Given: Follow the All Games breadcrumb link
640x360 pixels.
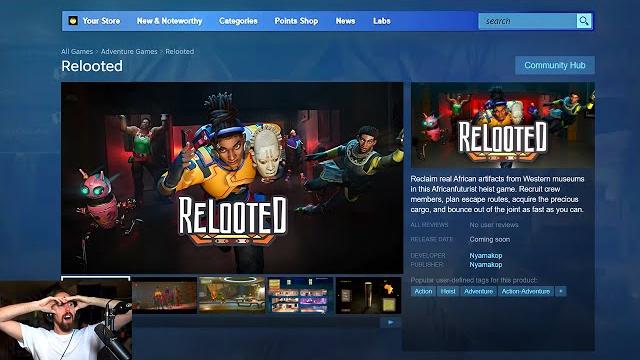Looking at the screenshot, I should coord(77,51).
